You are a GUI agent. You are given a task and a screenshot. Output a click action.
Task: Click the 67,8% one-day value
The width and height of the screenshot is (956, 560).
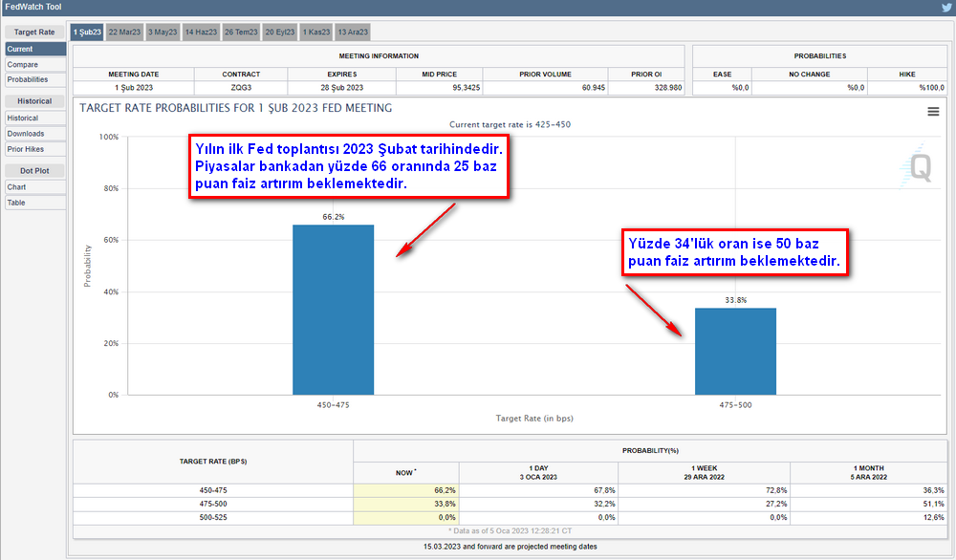[x=604, y=490]
